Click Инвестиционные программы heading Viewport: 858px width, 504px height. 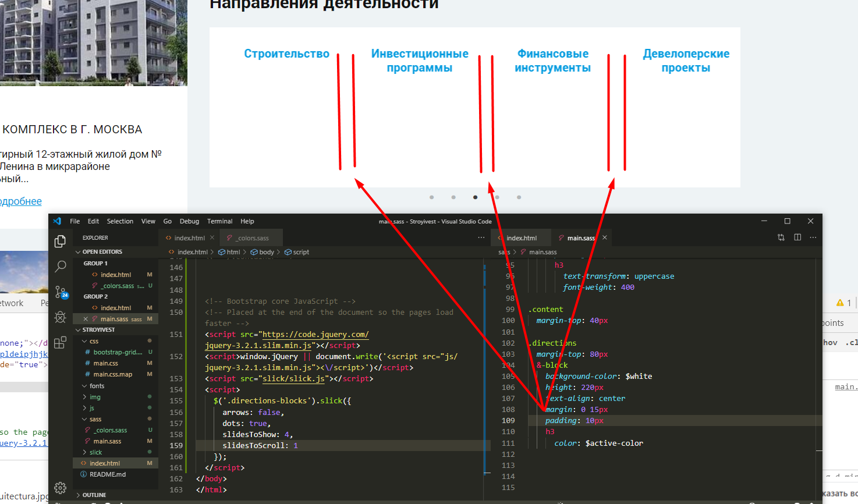point(420,61)
